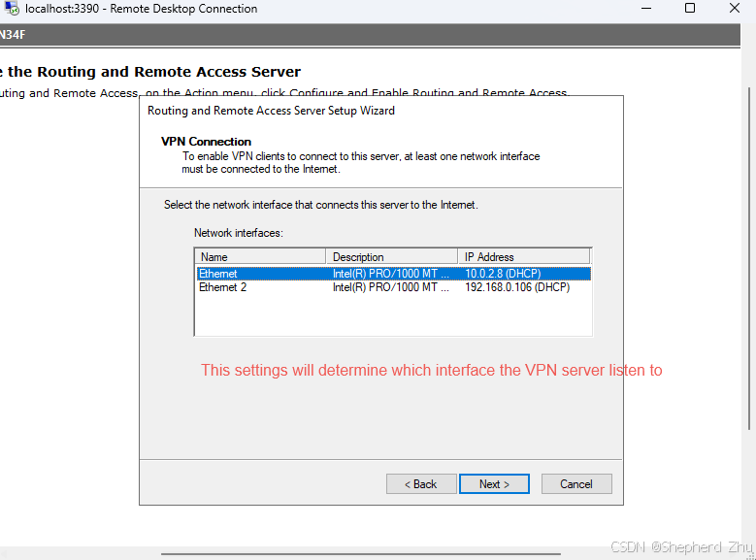Click the horizontal scrollbar at the bottom
The image size is (756, 560).
tap(361, 554)
